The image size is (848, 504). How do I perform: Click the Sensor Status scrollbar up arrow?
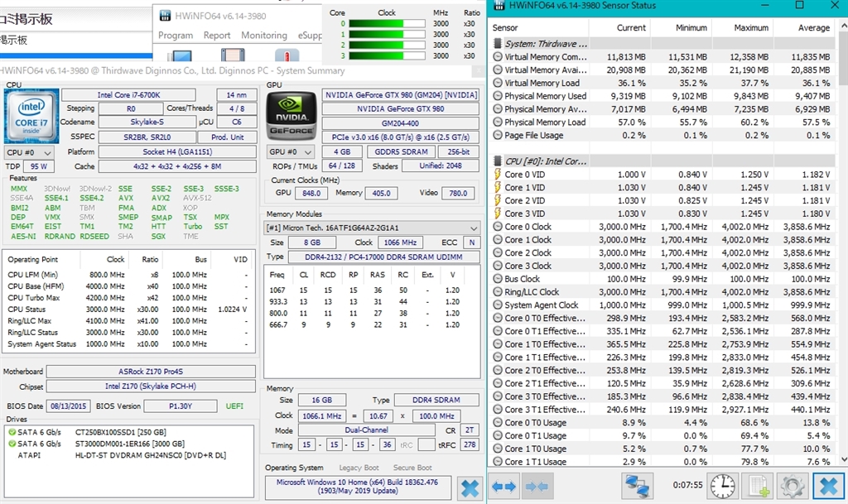pos(843,26)
